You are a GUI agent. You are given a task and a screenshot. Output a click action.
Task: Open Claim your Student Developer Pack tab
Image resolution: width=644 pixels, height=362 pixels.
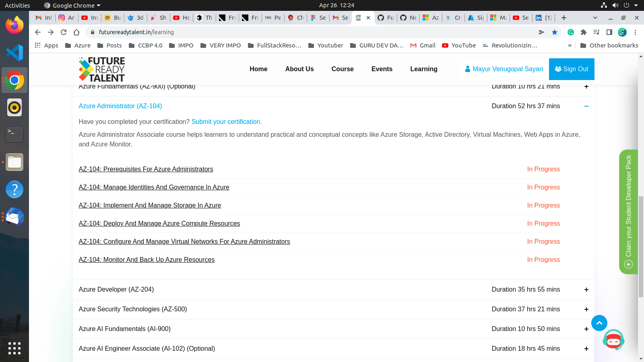[628, 212]
